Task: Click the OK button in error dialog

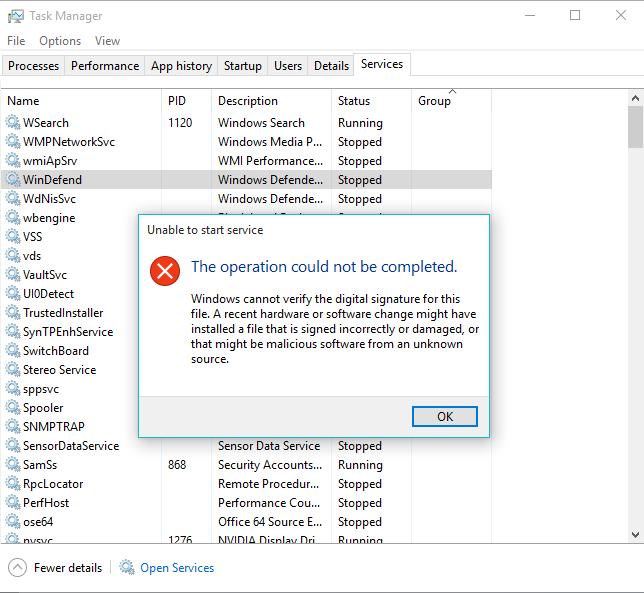Action: coord(445,416)
